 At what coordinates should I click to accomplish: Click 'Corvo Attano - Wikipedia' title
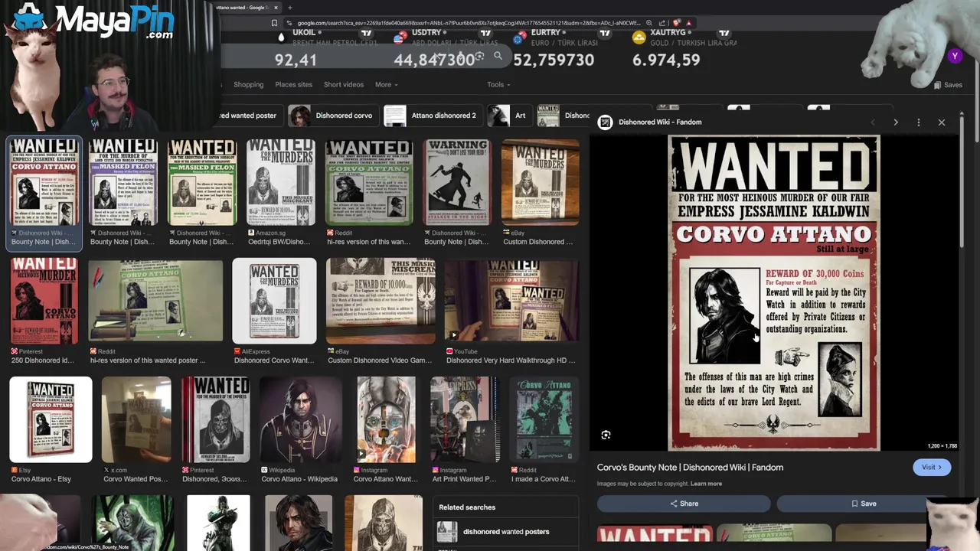point(299,479)
